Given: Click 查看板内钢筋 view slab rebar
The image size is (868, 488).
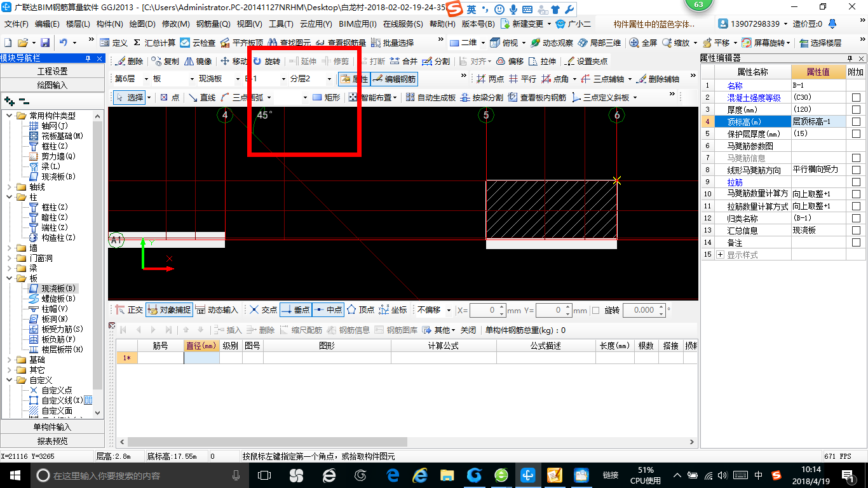Looking at the screenshot, I should tap(537, 97).
